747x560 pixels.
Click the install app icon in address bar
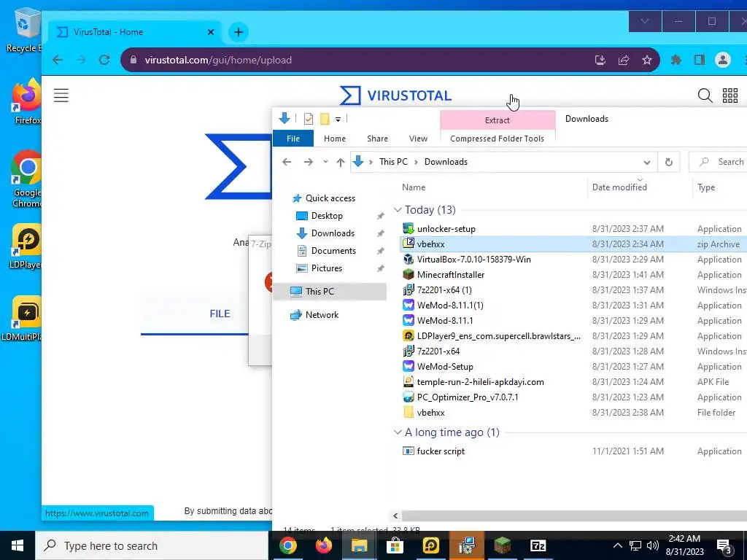coord(600,60)
